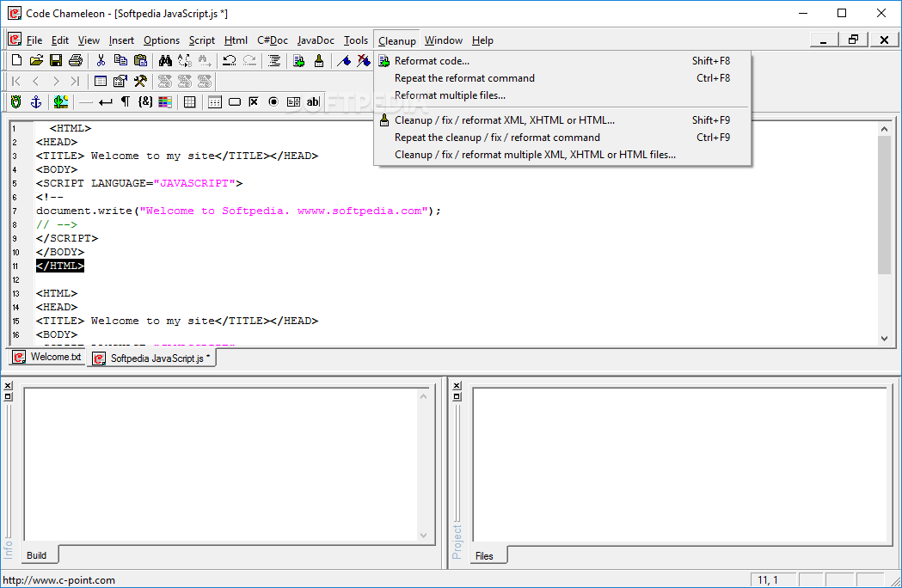The image size is (902, 588).
Task: Insert anchor with the anchor icon
Action: click(x=35, y=101)
